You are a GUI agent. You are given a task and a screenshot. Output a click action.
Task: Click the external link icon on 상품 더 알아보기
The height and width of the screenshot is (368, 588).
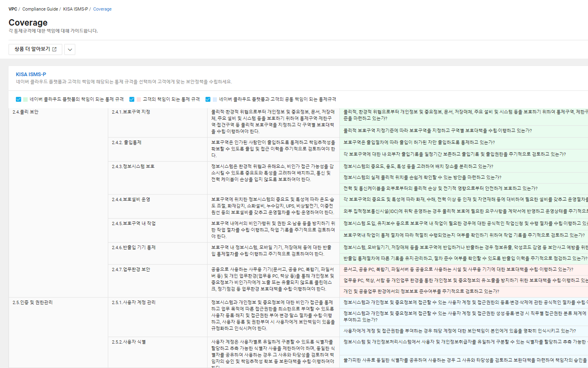[55, 49]
